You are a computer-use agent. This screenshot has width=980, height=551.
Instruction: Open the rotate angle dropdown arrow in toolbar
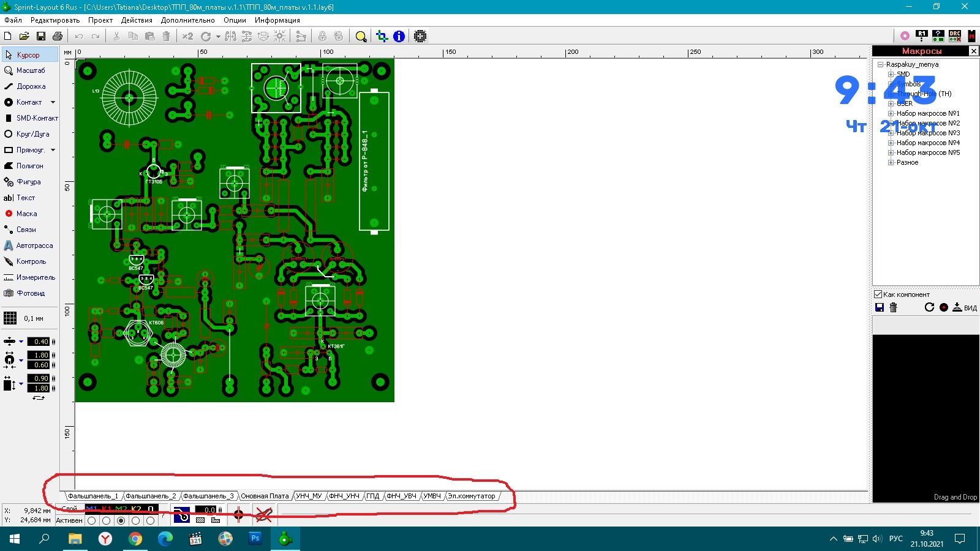click(218, 37)
